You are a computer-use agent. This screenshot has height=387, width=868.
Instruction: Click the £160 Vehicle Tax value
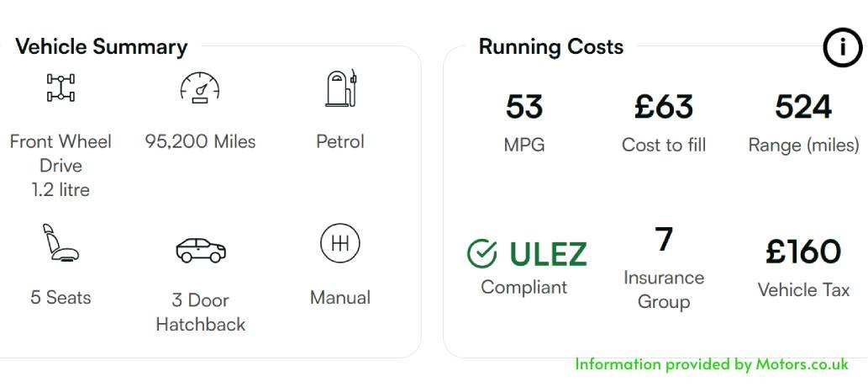pos(803,252)
